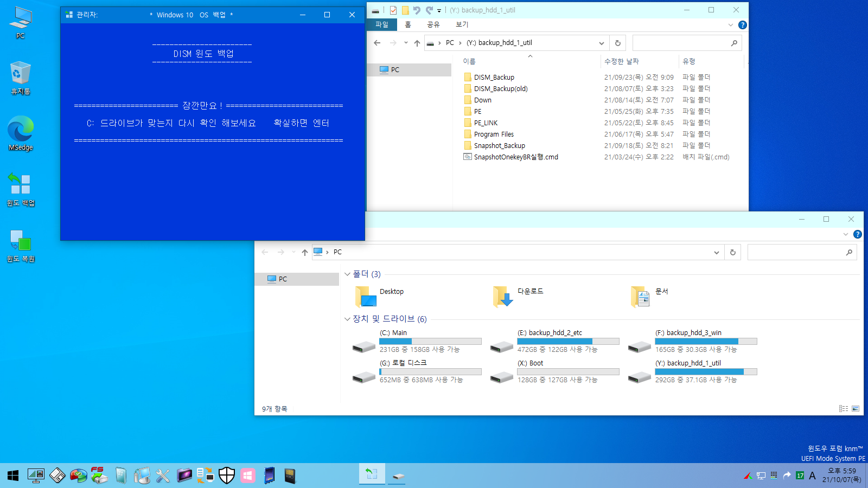Collapse the 장치 및 드라이브 (6) group
Viewport: 868px width, 488px height.
347,319
